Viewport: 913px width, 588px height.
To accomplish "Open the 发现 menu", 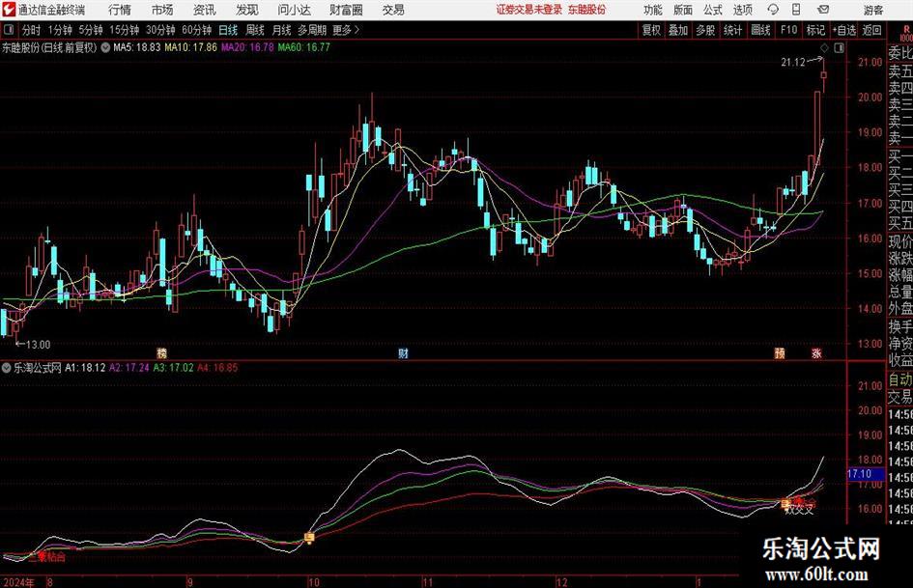I will pyautogui.click(x=247, y=10).
